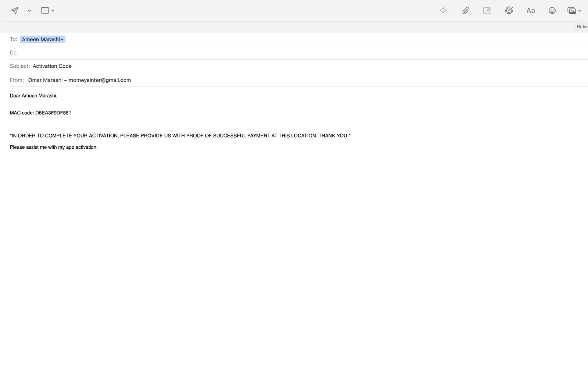Image resolution: width=588 pixels, height=368 pixels.
Task: Send the email with the paper plane icon
Action: [x=15, y=10]
